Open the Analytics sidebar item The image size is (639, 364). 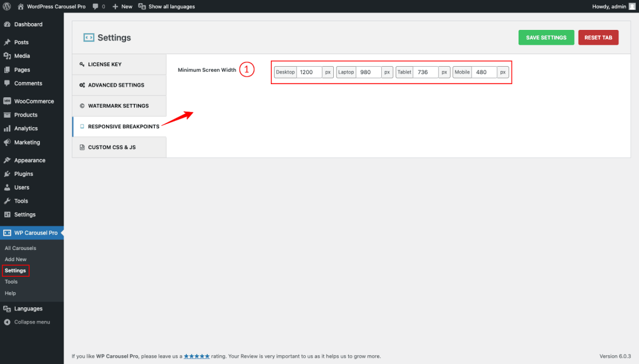25,128
